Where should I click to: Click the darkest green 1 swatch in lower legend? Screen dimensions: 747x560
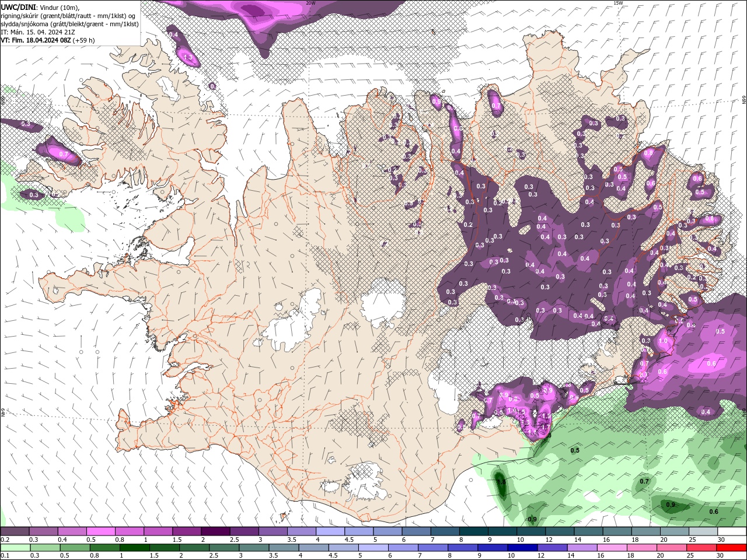click(134, 548)
